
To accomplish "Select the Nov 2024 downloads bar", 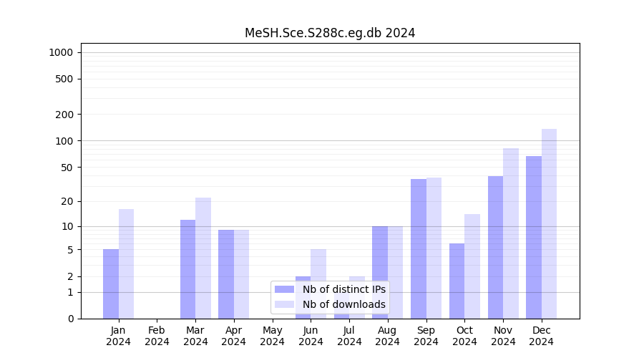I will point(511,233).
